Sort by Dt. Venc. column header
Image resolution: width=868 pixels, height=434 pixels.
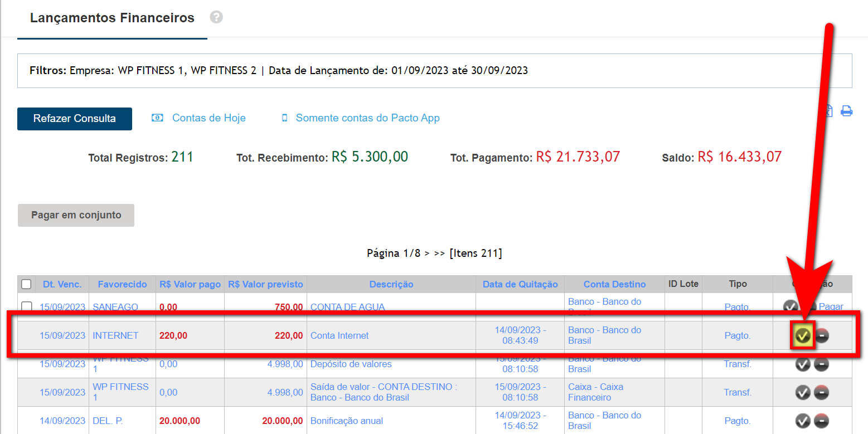[62, 284]
